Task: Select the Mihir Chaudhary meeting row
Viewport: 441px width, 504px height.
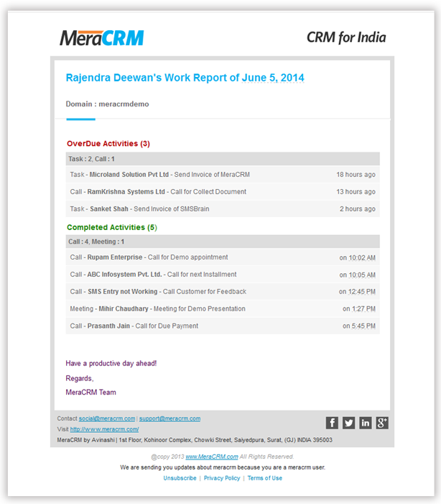Action: [x=223, y=308]
